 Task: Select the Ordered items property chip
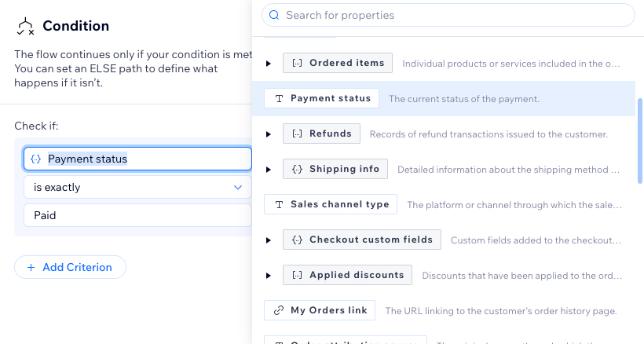click(x=338, y=63)
